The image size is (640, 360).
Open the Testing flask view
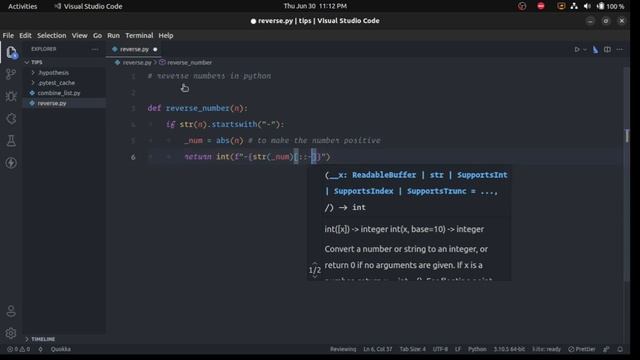11,141
